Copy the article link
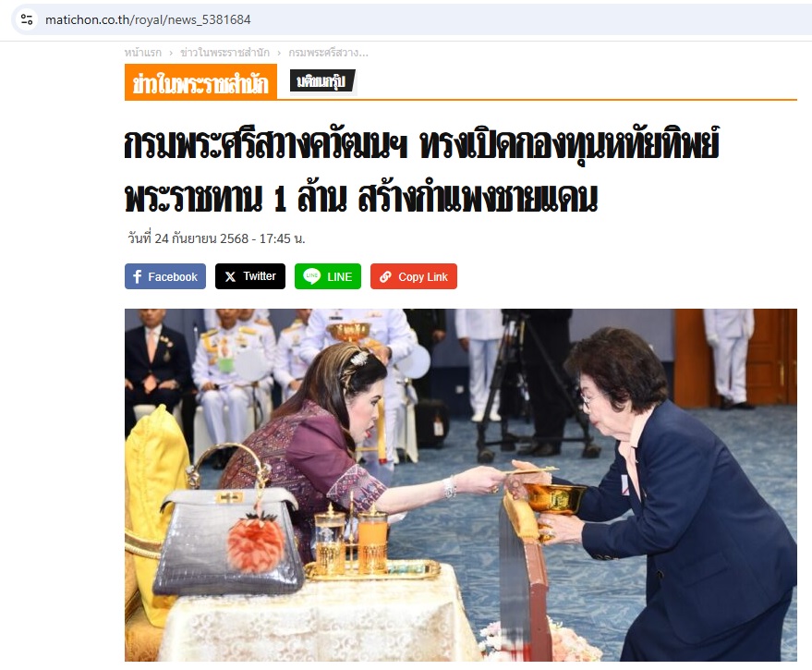This screenshot has height=670, width=812. click(x=414, y=276)
